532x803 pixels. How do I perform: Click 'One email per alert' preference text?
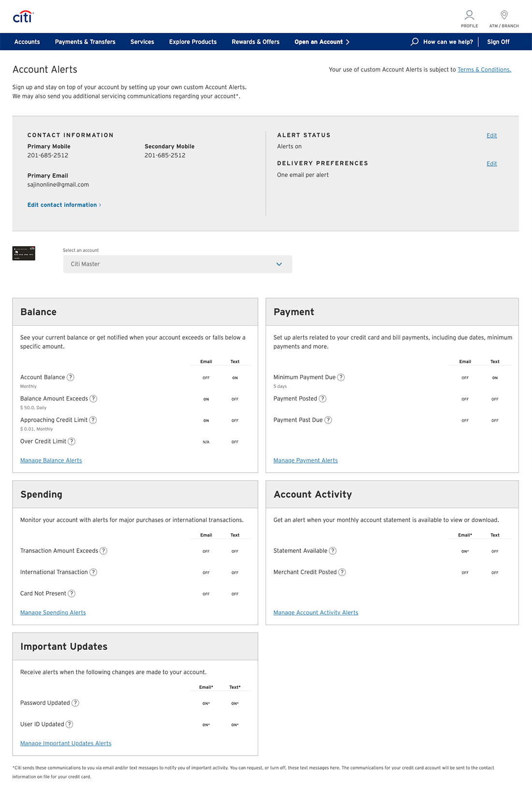pyautogui.click(x=303, y=175)
